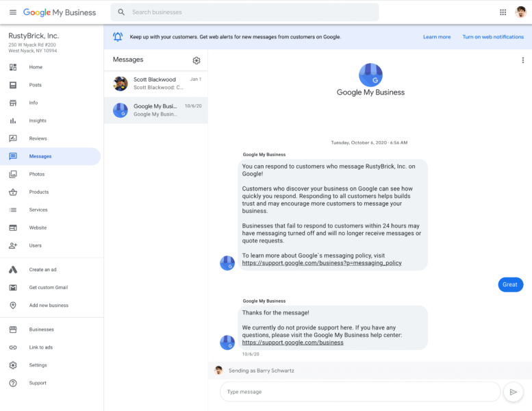Click the Photos icon
The image size is (532, 411).
13,174
